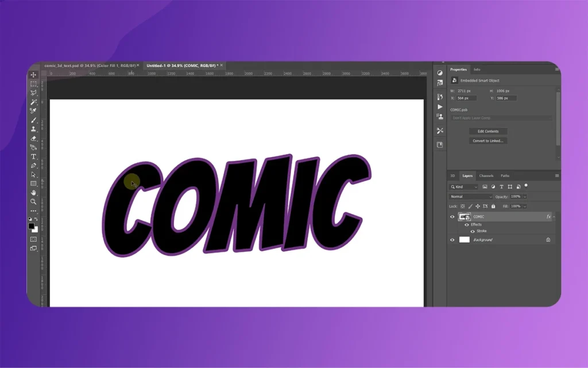Viewport: 588px width, 368px height.
Task: Open Edit Toolbar three-dots menu
Action: point(33,210)
